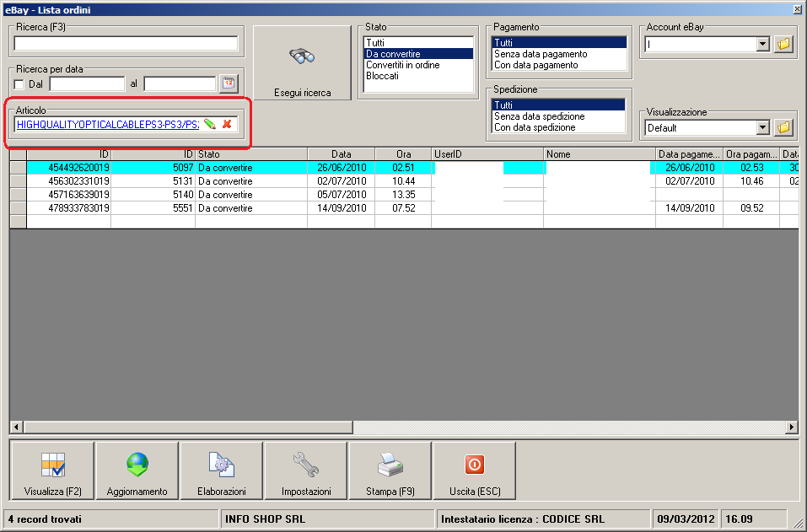The width and height of the screenshot is (807, 532).
Task: Select Da convertire in Stato list
Action: 418,53
